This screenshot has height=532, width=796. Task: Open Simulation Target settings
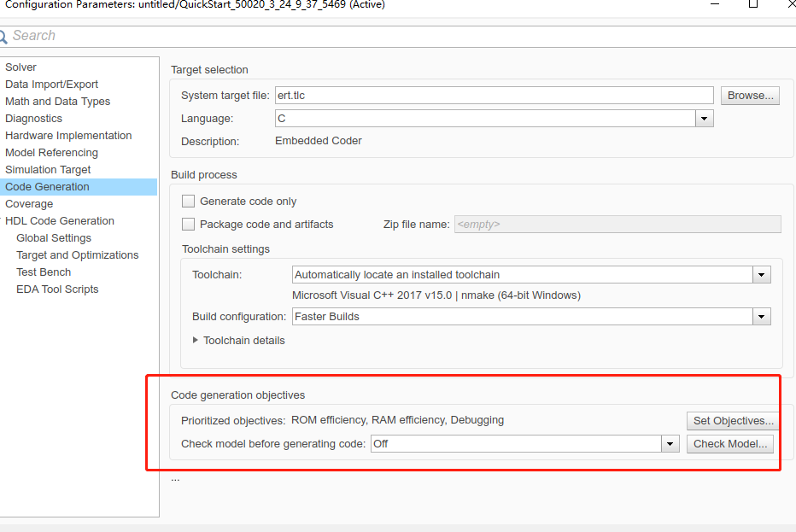point(48,170)
